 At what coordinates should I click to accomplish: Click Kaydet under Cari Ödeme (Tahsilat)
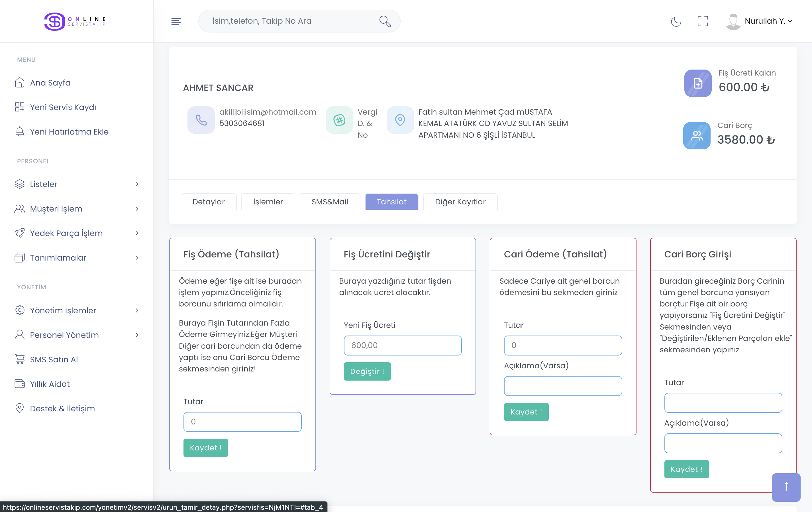526,412
